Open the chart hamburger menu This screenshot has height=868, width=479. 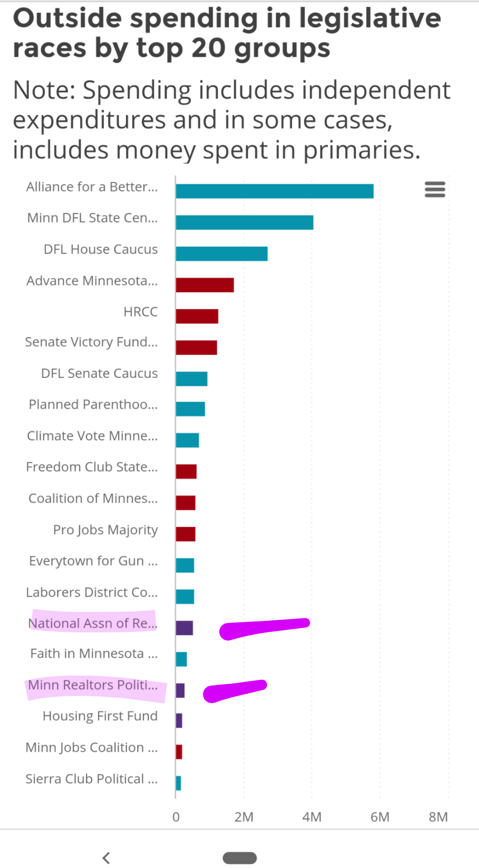[x=435, y=189]
